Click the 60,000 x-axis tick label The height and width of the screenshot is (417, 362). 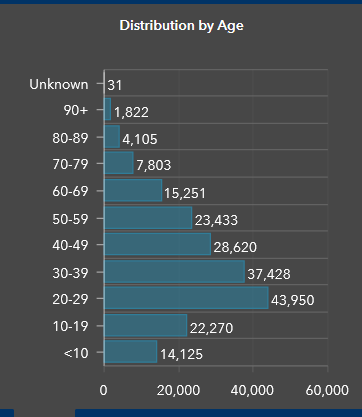click(327, 390)
